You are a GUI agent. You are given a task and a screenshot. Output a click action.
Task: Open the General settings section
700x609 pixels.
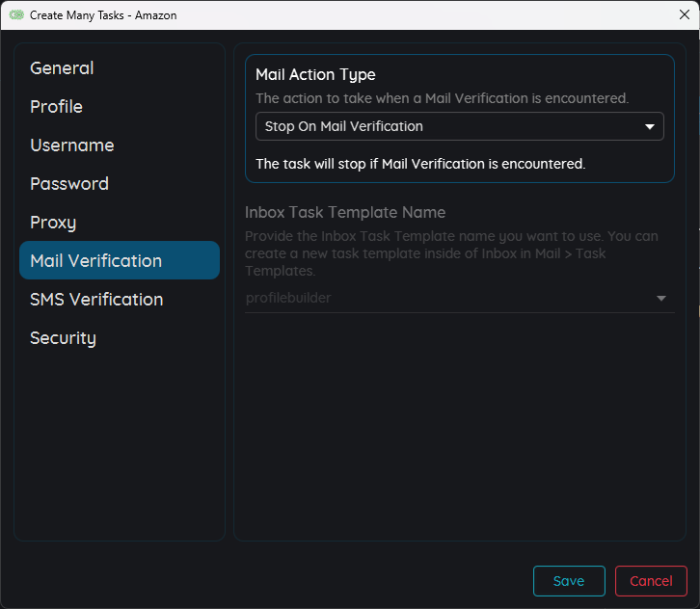pyautogui.click(x=62, y=68)
